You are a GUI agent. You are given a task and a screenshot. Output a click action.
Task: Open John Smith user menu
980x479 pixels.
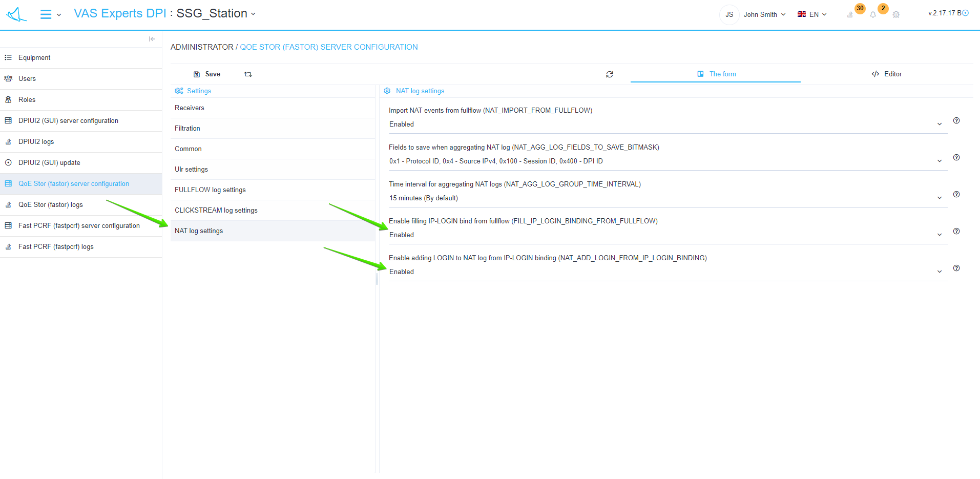tap(764, 14)
